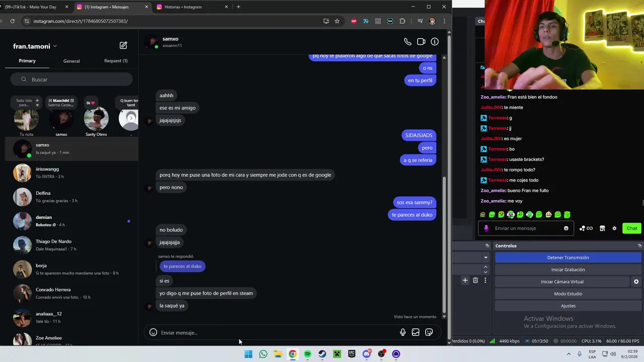Move item down with OBS down chevron

click(x=486, y=272)
